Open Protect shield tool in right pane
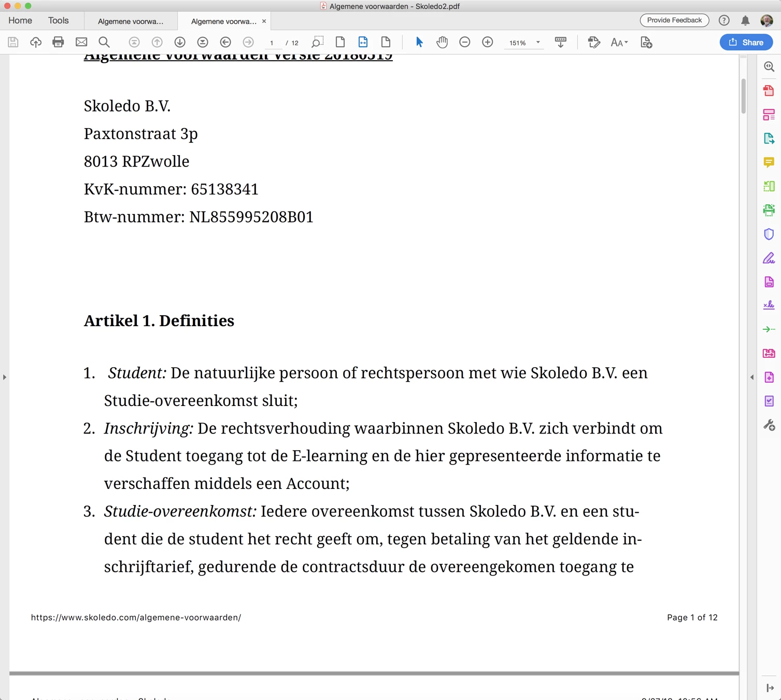 769,234
